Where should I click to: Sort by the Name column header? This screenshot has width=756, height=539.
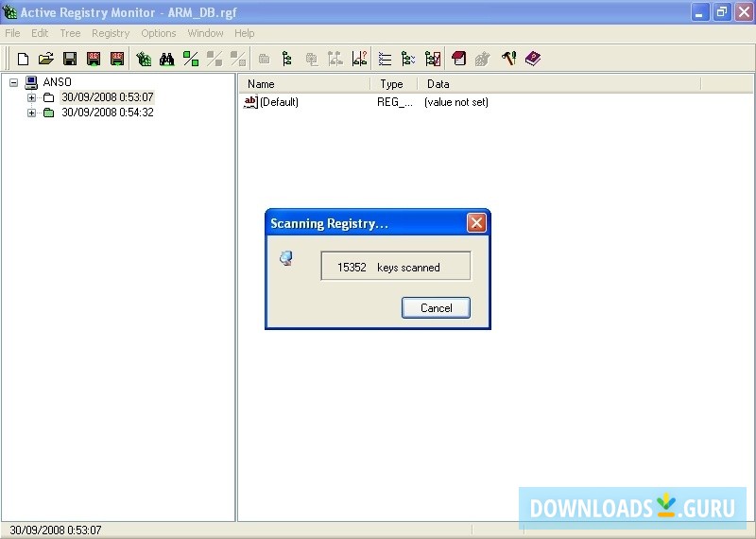pyautogui.click(x=304, y=84)
